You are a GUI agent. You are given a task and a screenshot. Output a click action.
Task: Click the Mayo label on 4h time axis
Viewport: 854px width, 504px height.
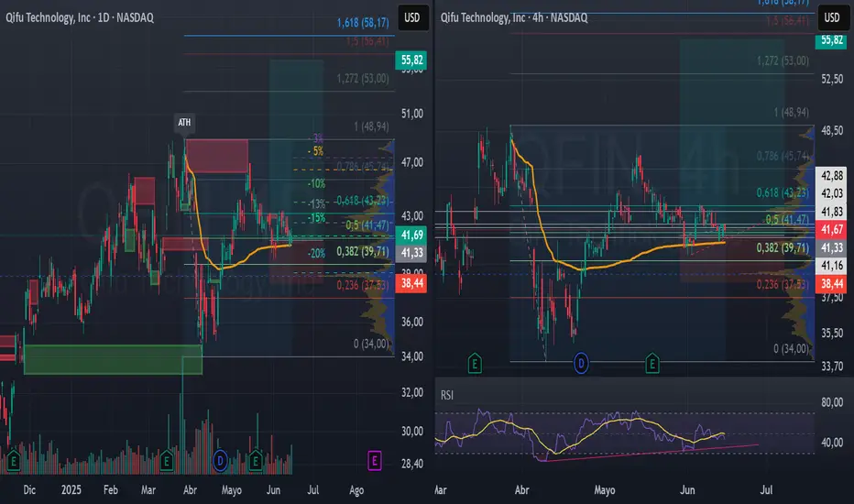point(605,490)
